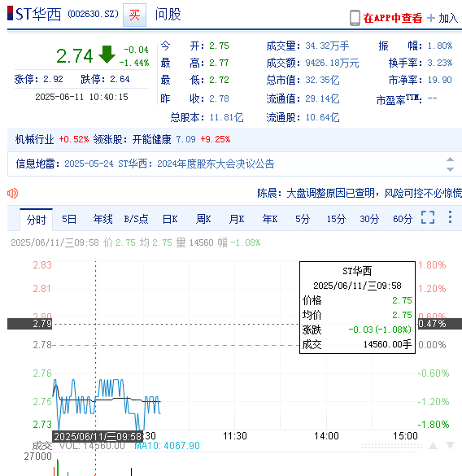Open the 2024年度股东大会决议公告 announcement
462x476 pixels.
[216, 164]
